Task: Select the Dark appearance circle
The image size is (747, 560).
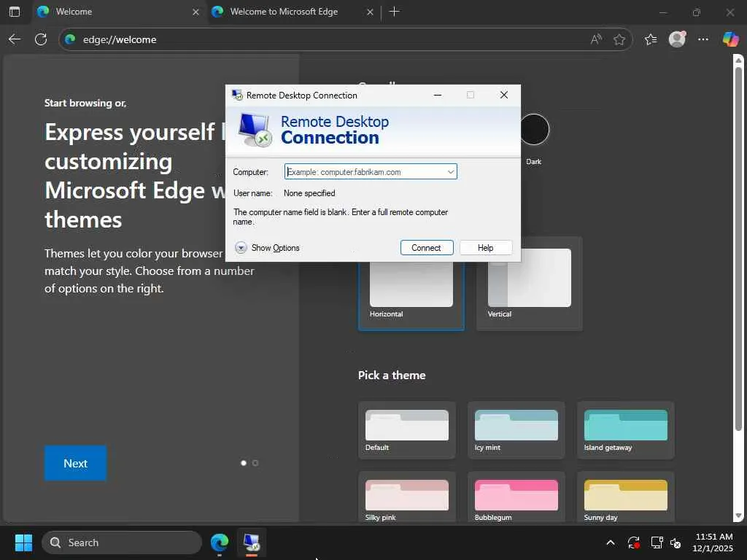Action: pyautogui.click(x=533, y=130)
